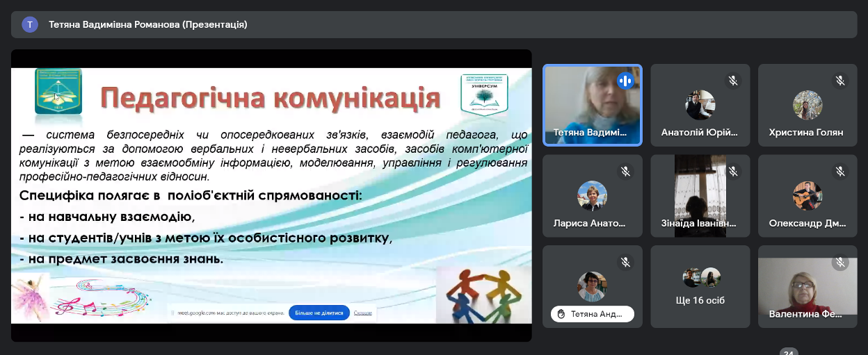Click the presenter avatar letter T
This screenshot has height=355, width=868.
click(30, 24)
